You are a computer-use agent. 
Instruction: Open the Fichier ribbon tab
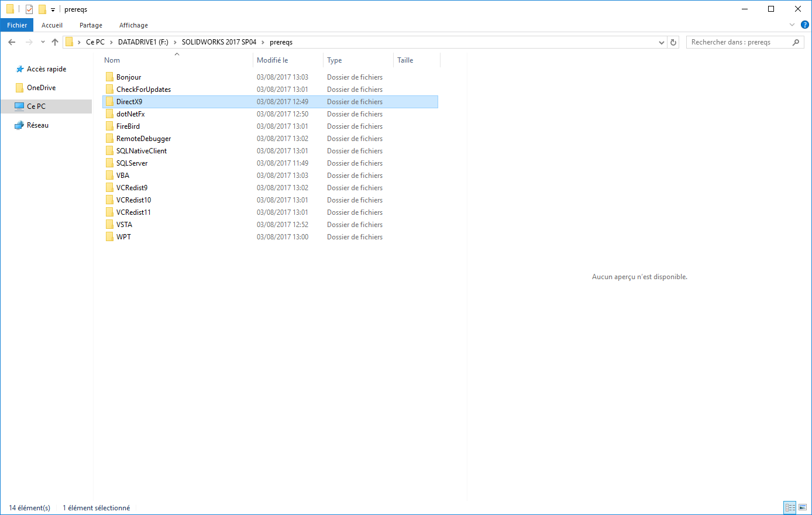click(x=17, y=25)
